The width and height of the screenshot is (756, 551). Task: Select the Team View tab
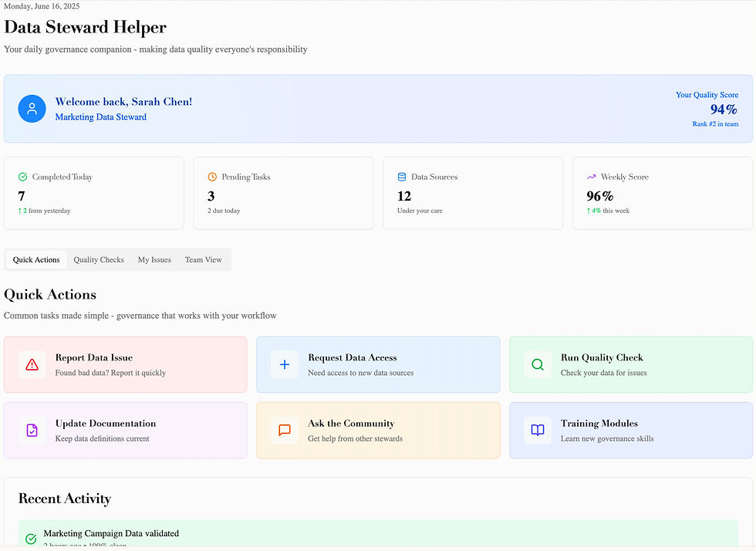tap(203, 260)
